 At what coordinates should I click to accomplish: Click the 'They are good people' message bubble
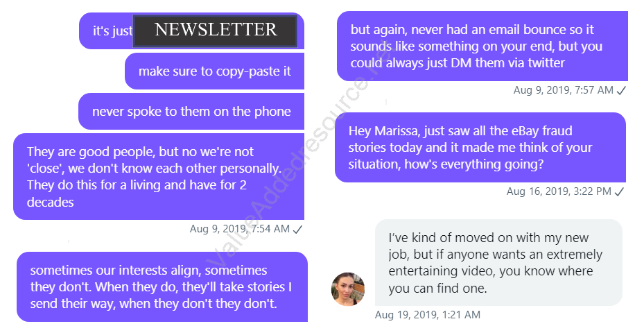[x=159, y=176]
